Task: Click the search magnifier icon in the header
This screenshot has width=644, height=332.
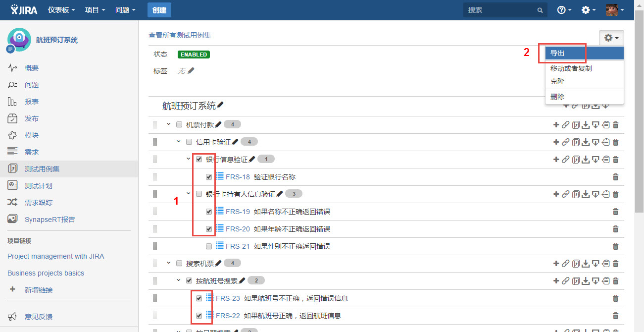Action: click(540, 10)
